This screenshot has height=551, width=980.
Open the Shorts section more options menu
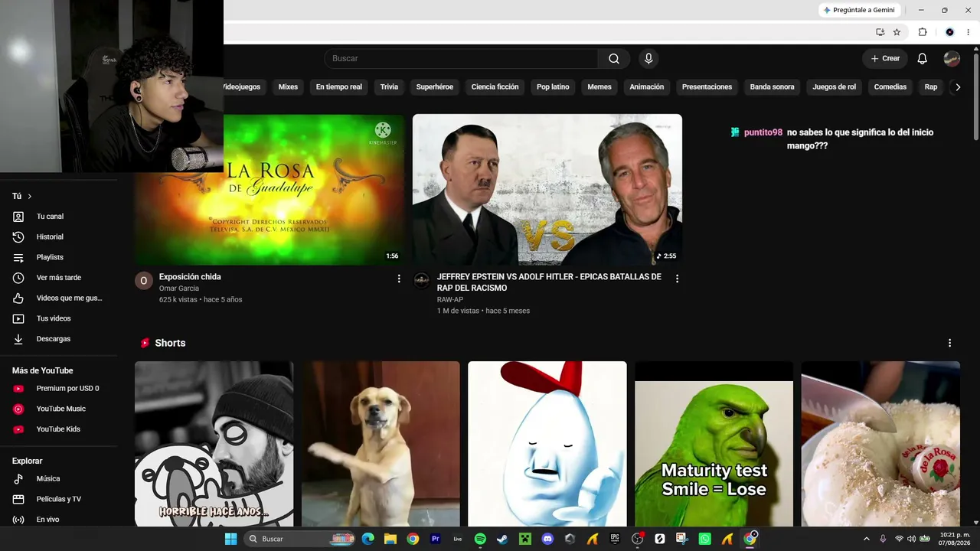(949, 343)
